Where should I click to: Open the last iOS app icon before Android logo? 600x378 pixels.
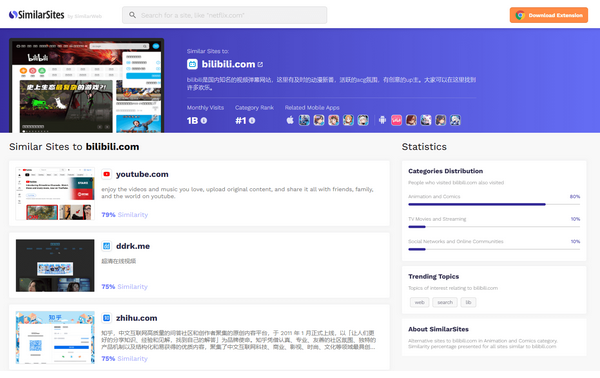[363, 120]
